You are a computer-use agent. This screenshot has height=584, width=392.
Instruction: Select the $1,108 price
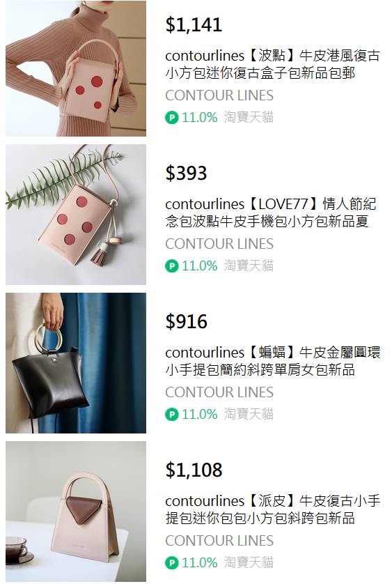point(194,470)
